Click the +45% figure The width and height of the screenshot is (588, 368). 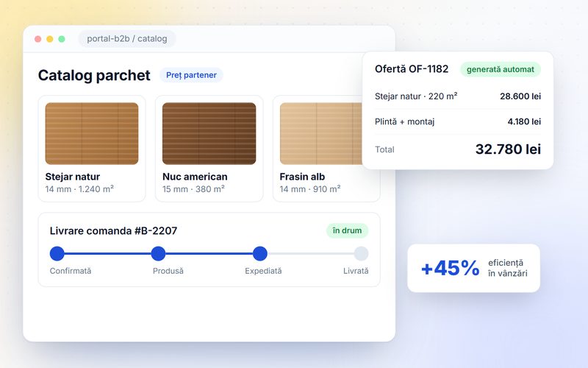pyautogui.click(x=451, y=268)
